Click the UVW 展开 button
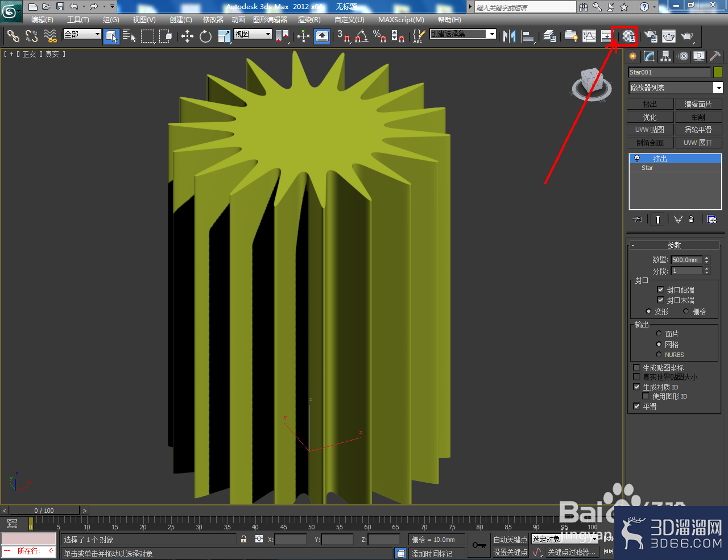728x560 pixels. 698,143
